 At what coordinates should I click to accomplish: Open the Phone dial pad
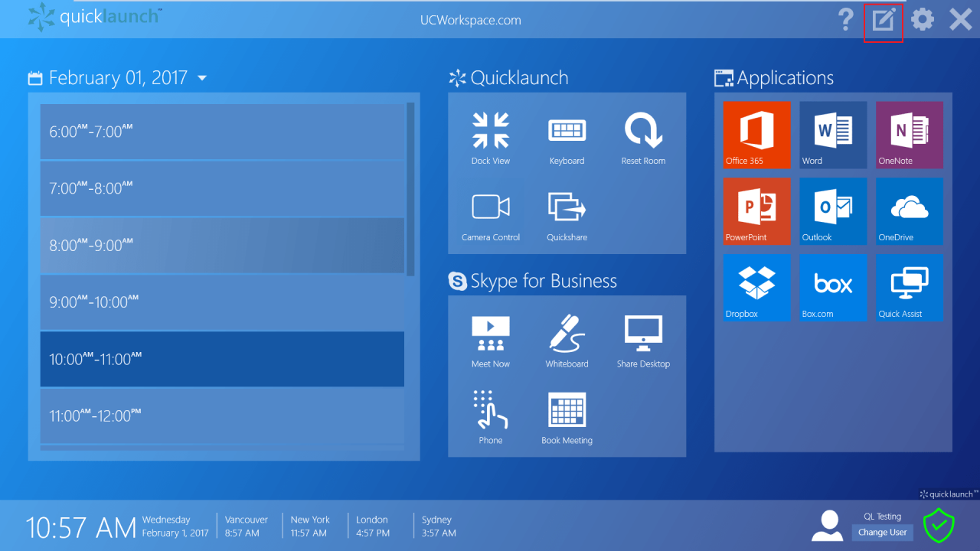(x=491, y=418)
